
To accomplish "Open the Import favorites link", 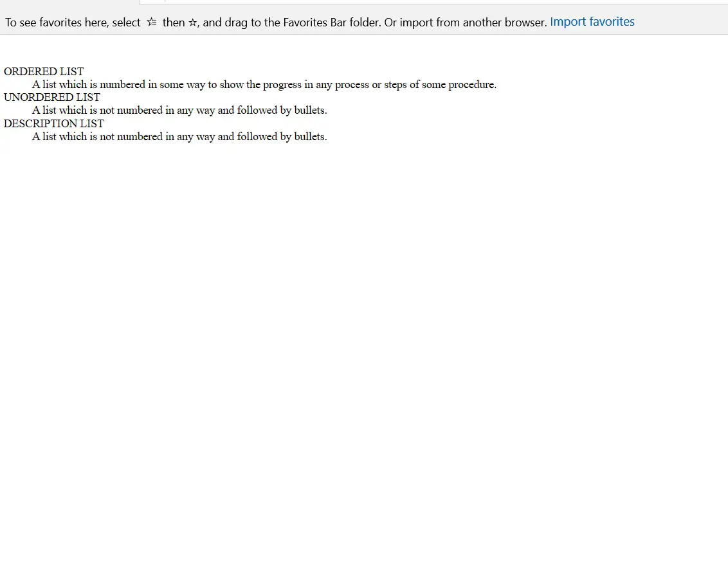I will click(592, 22).
